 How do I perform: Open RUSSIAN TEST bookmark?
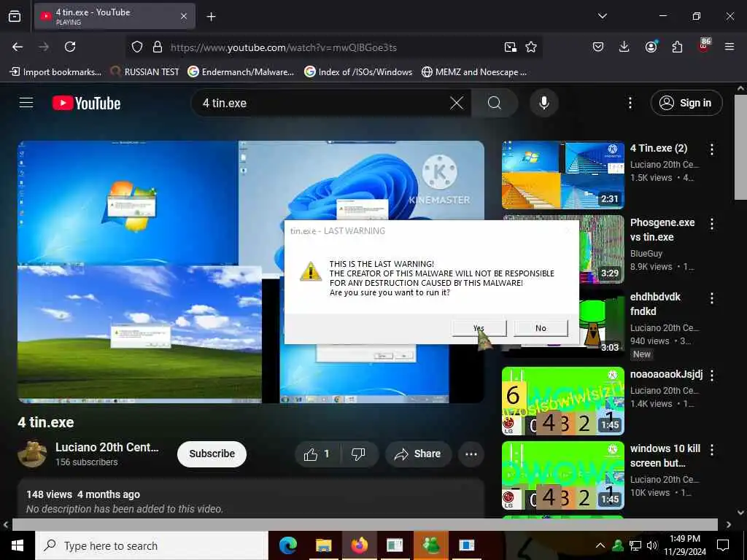[144, 72]
